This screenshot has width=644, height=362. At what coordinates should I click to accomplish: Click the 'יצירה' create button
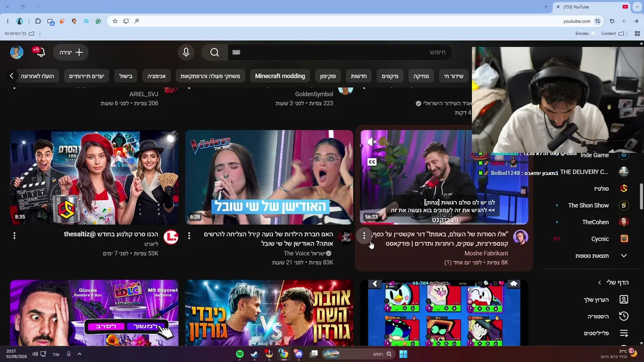[x=71, y=52]
